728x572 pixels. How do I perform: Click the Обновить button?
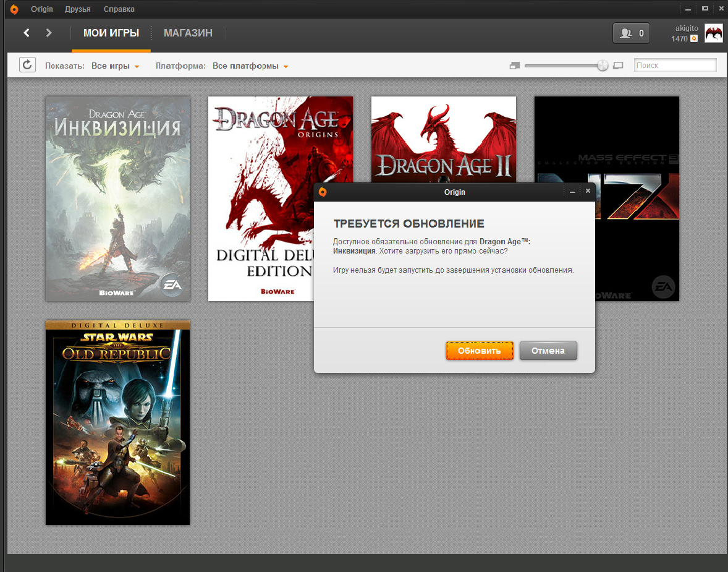pos(480,351)
